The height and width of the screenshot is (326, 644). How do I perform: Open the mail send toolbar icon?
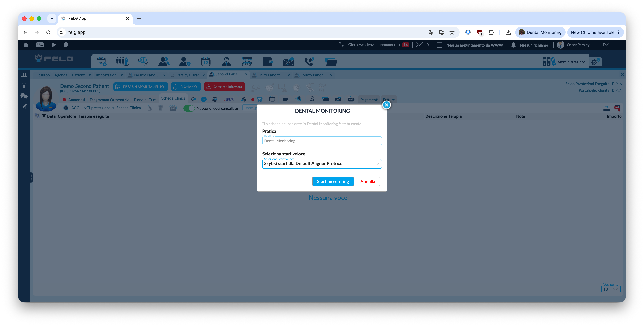coord(289,61)
